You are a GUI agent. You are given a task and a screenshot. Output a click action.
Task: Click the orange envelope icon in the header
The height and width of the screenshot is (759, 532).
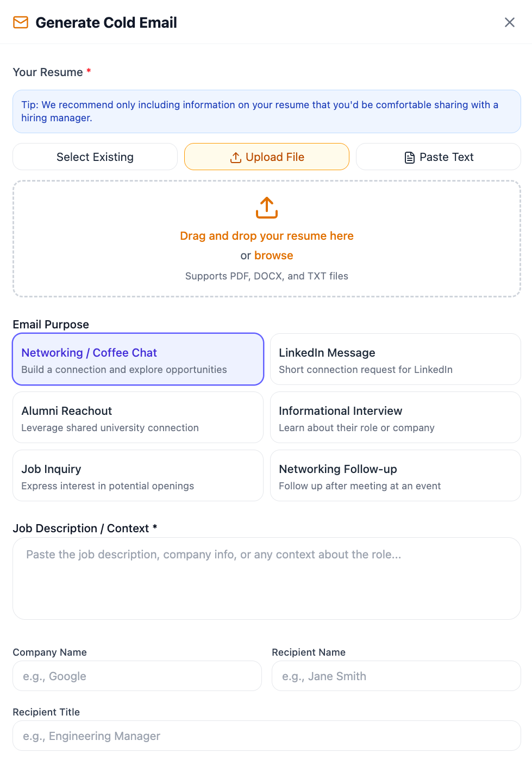coord(21,22)
